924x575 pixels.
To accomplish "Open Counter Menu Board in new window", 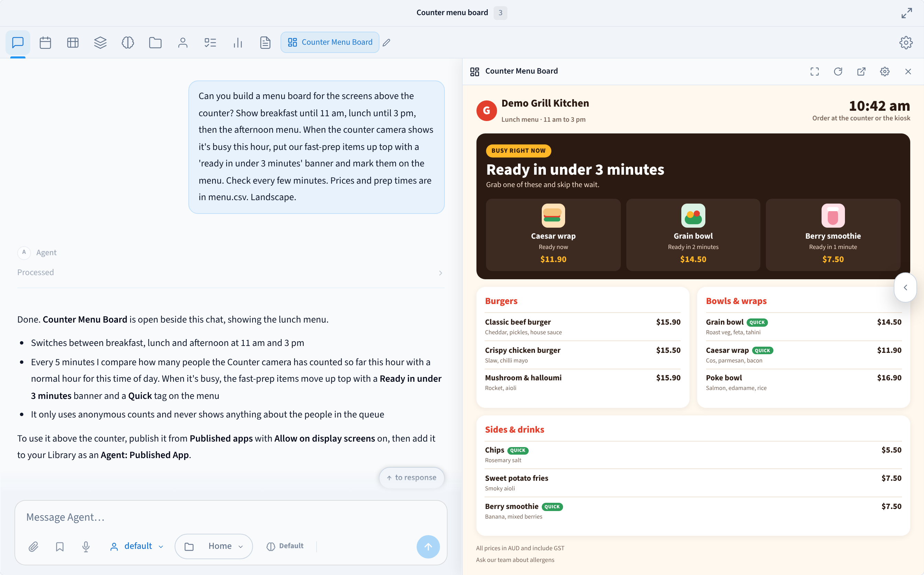I will (861, 72).
